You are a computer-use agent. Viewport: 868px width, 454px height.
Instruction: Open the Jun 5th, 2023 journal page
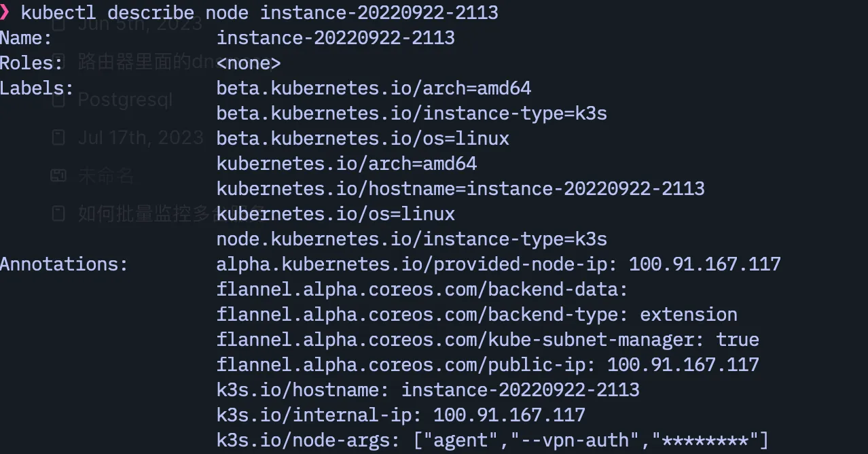point(139,24)
